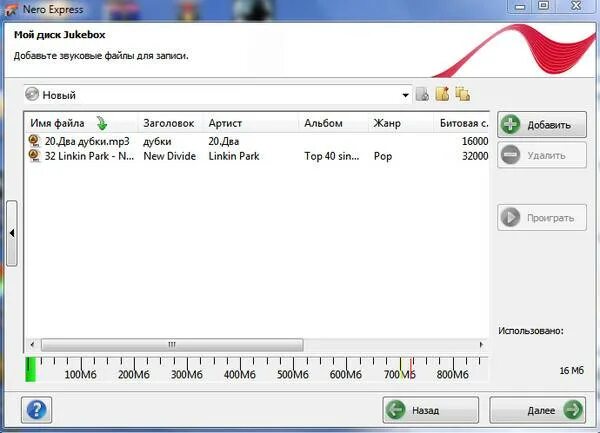Viewport: 600px width, 433px height.
Task: Click the new folder icon in toolbar
Action: point(442,94)
